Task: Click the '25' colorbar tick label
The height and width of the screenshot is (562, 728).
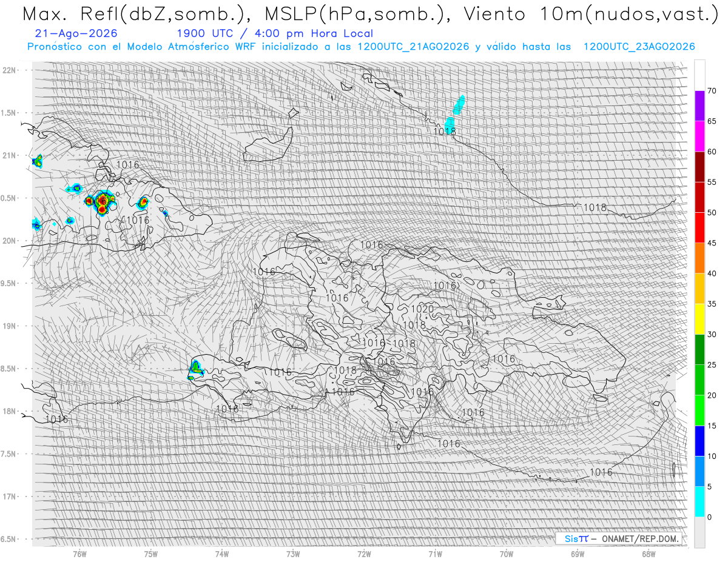Action: tap(712, 364)
